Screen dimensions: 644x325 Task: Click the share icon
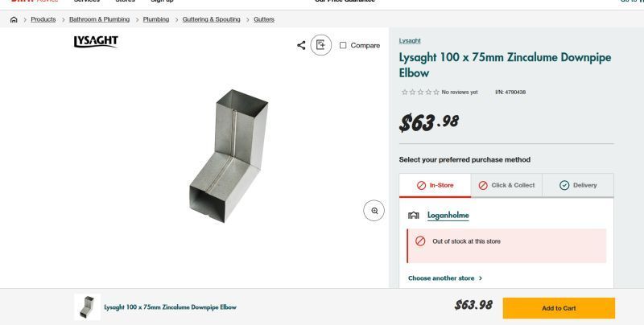tap(301, 45)
